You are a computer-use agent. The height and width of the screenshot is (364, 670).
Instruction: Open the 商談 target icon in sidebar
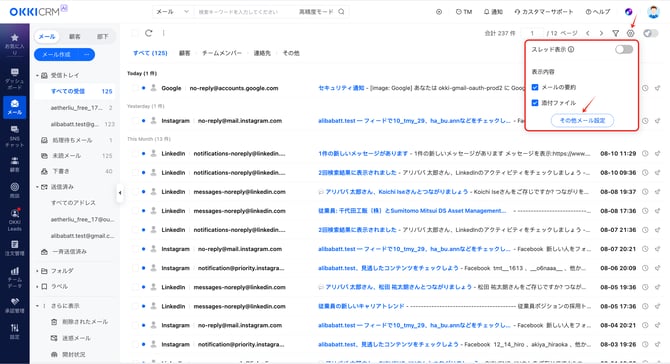pyautogui.click(x=15, y=190)
